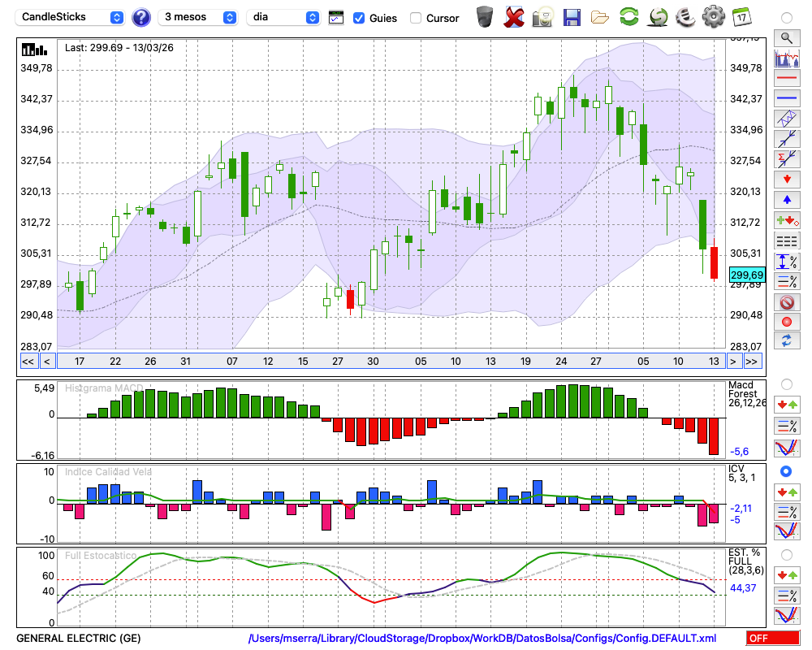The height and width of the screenshot is (650, 812).
Task: Click the ICV panel curve crossover icon
Action: point(787,531)
